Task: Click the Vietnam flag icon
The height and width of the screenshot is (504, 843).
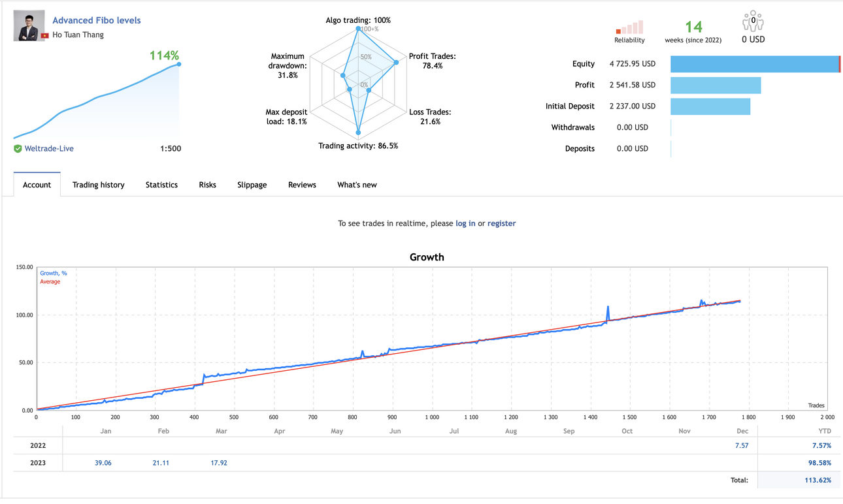Action: pyautogui.click(x=44, y=35)
